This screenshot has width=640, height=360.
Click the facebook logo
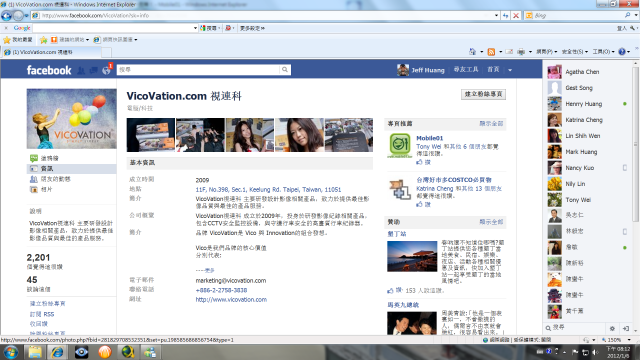(x=49, y=70)
